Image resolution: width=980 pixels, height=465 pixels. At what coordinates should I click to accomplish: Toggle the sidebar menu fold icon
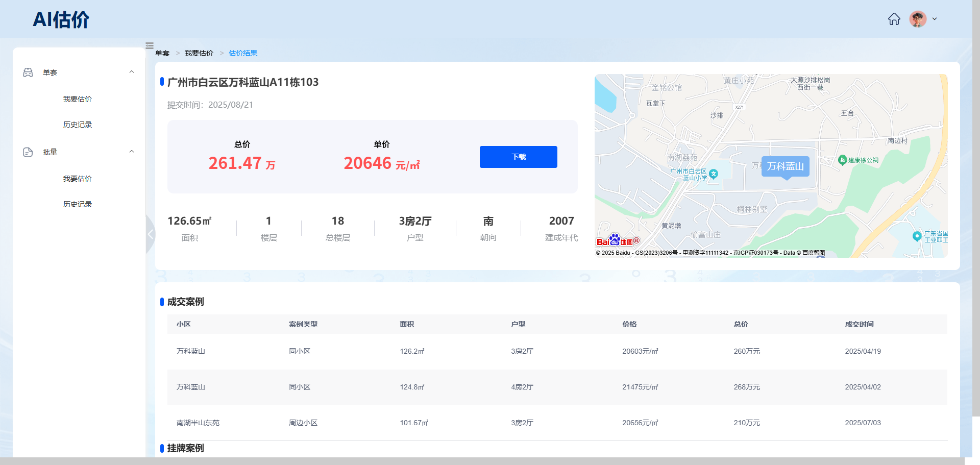point(150,45)
